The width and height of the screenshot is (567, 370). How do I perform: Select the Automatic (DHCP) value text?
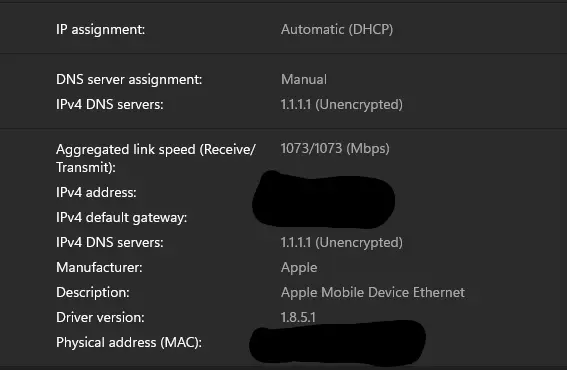337,30
